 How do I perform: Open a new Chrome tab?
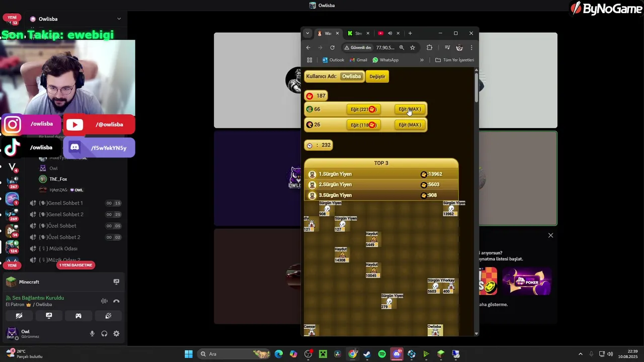[410, 33]
